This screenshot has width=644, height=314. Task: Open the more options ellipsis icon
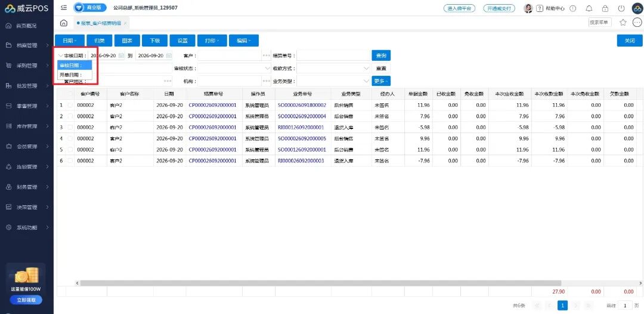coord(637,23)
